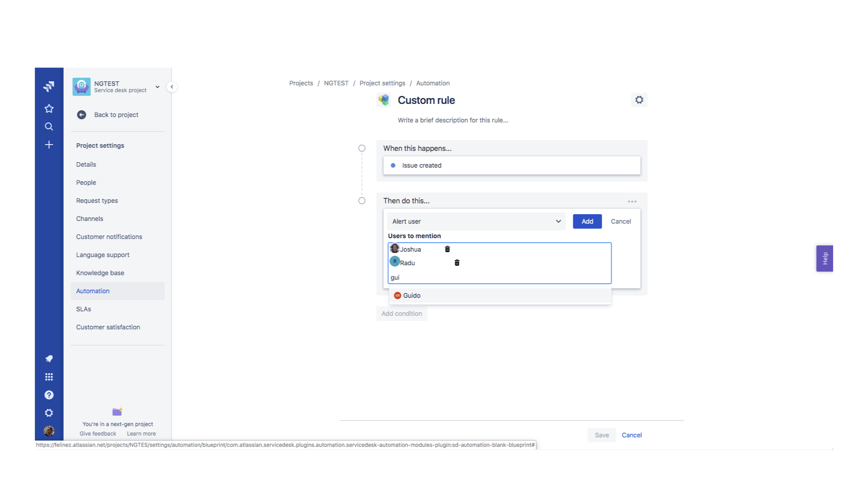Open the search panel
Screen dimensions: 868x488
click(x=49, y=127)
